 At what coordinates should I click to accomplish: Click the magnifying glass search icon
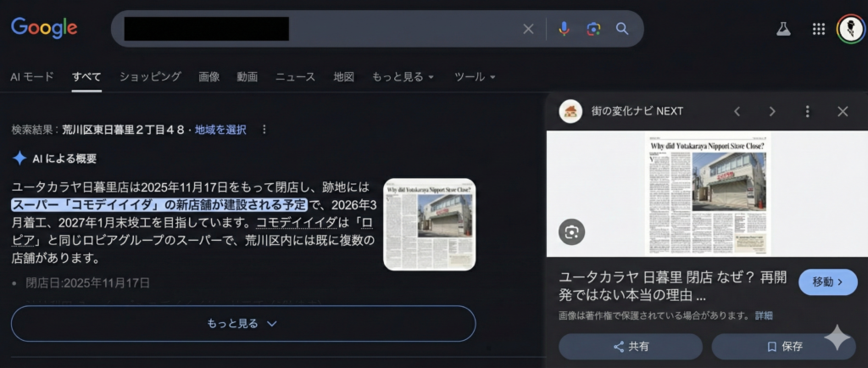[622, 29]
